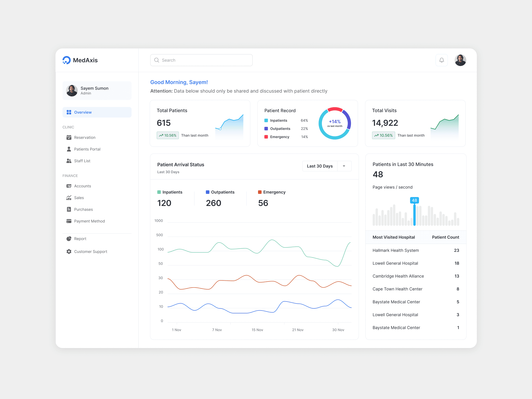Viewport: 532px width, 399px height.
Task: Click the MedAxis logo
Action: [67, 60]
